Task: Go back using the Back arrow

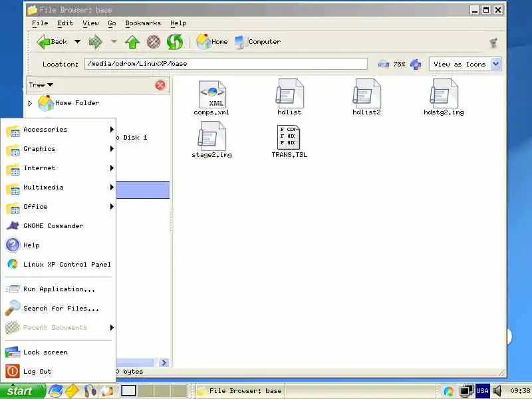Action: pos(52,42)
